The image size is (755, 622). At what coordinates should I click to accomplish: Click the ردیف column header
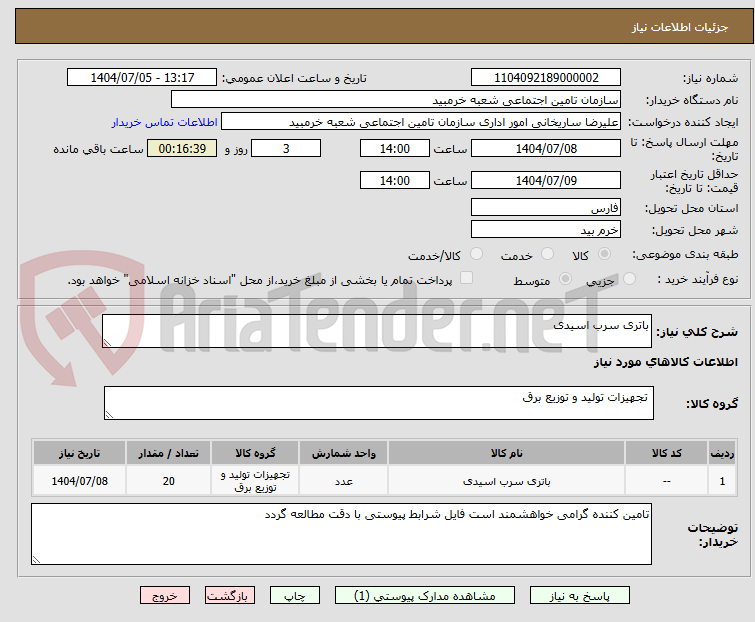tap(722, 453)
